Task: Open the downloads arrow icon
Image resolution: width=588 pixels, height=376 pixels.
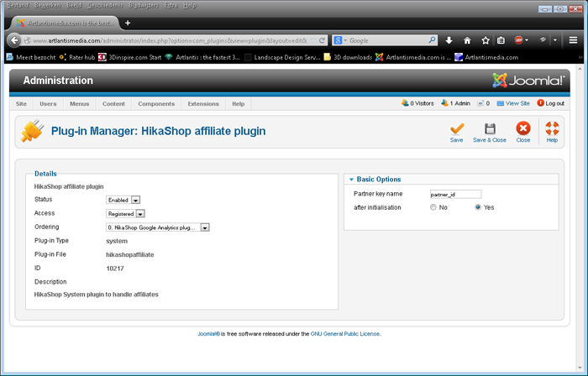Action: tap(449, 40)
